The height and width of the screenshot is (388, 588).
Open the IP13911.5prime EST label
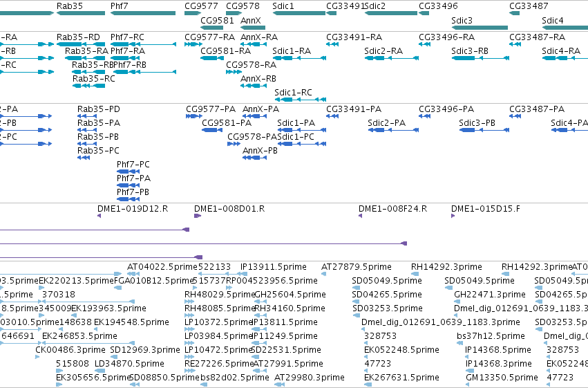click(274, 267)
